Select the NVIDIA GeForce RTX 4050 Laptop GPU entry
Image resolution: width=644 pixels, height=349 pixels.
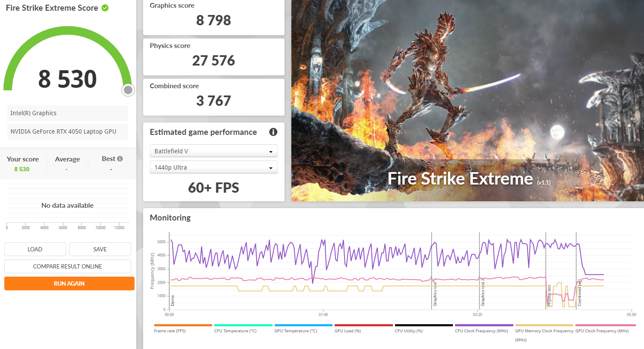pyautogui.click(x=67, y=131)
